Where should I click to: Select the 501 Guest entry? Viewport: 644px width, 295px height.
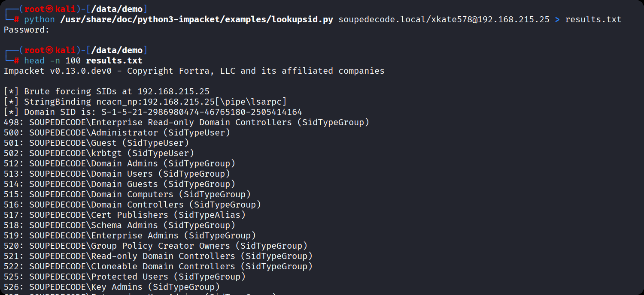(x=96, y=143)
